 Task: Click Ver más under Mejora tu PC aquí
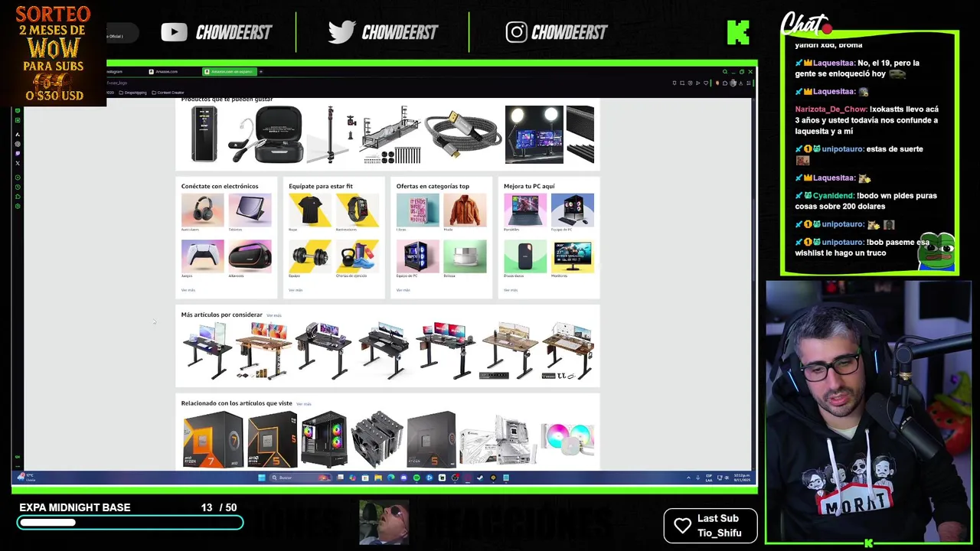coord(511,290)
